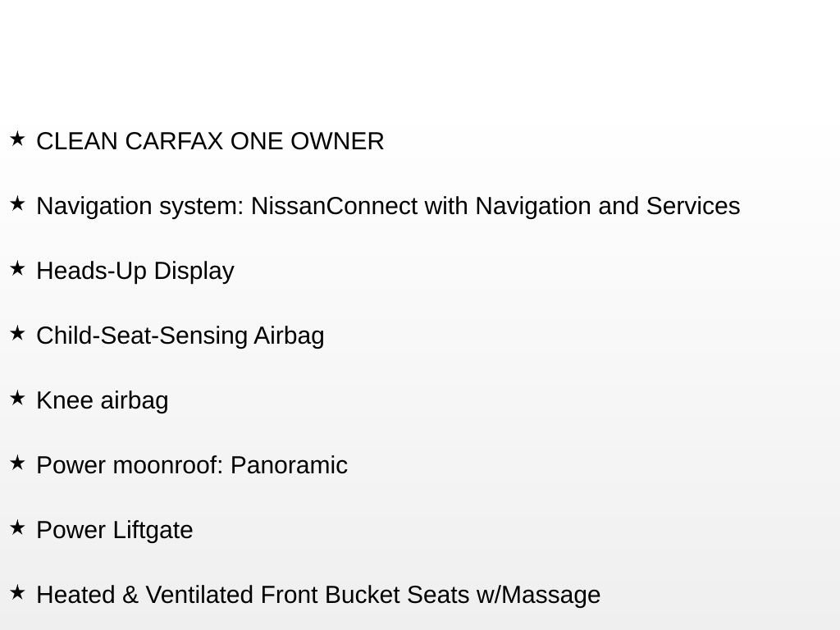This screenshot has width=840, height=630.
Task: Click the star bullet before Heads-Up Display
Action: point(18,268)
